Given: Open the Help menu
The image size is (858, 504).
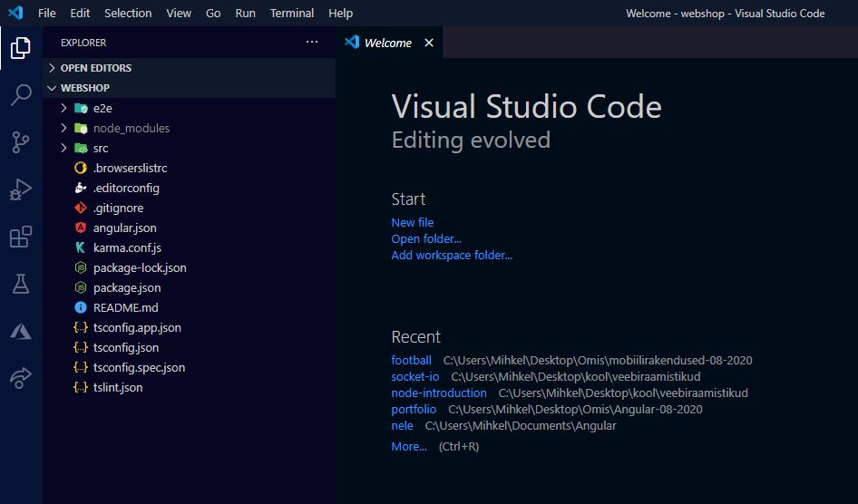Looking at the screenshot, I should [x=340, y=13].
